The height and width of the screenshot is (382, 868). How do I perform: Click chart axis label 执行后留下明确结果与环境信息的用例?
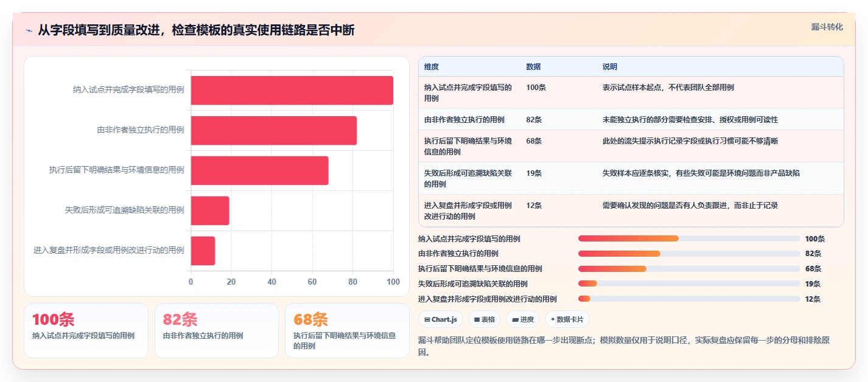tap(117, 170)
